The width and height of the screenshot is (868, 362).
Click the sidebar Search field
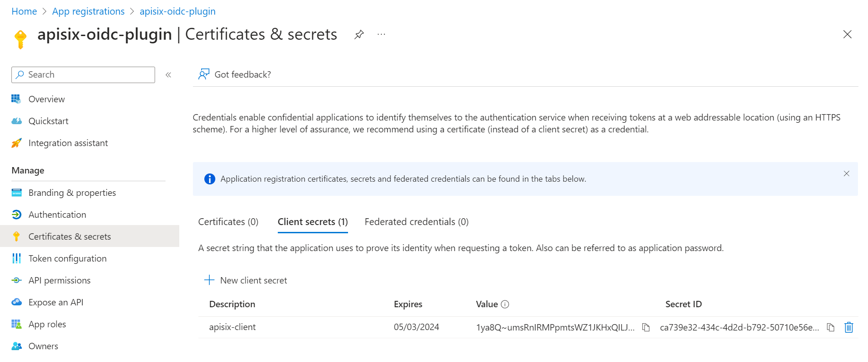(83, 75)
